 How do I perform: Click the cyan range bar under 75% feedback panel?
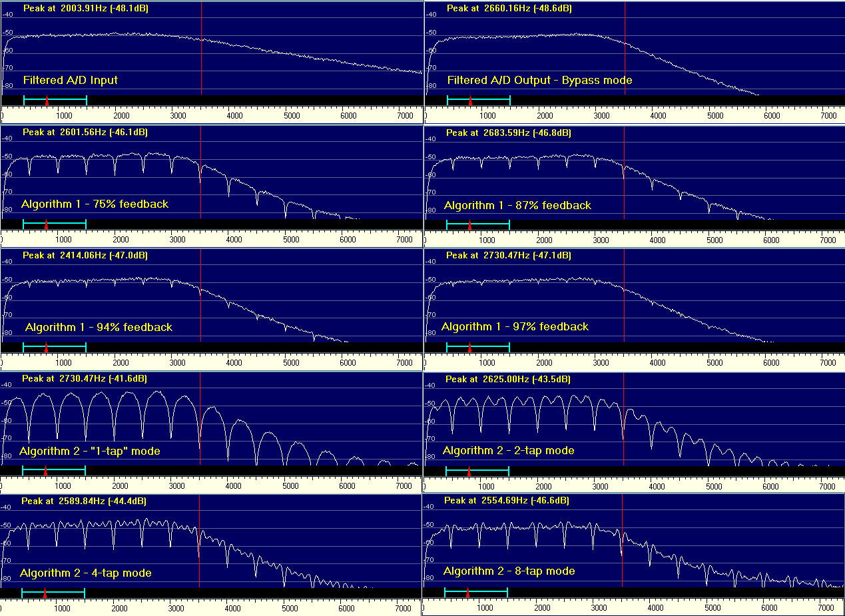click(55, 223)
